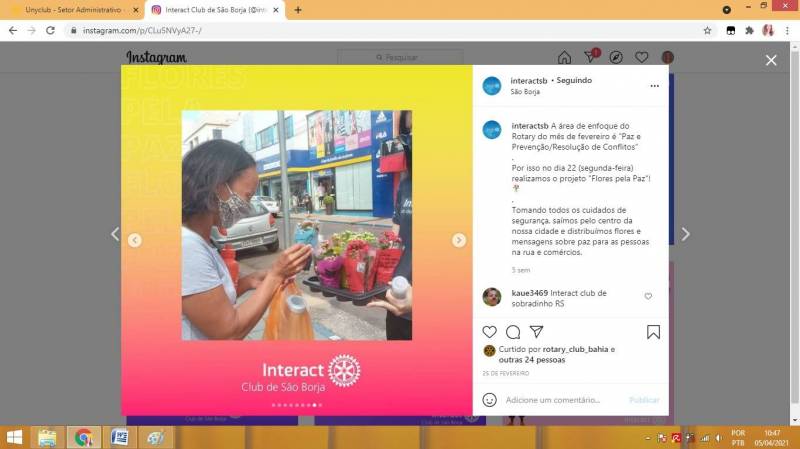Click the add comment text field
Image resolution: width=800 pixels, height=449 pixels.
(560, 400)
